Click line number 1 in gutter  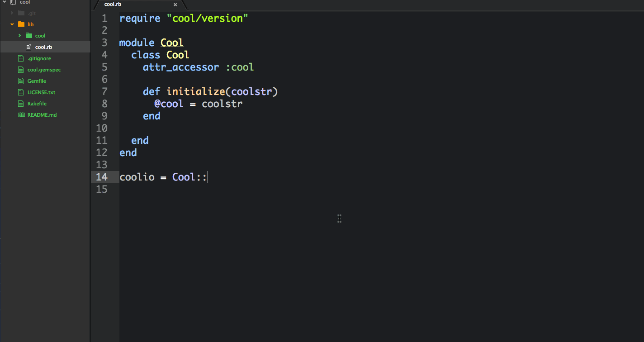pyautogui.click(x=104, y=19)
